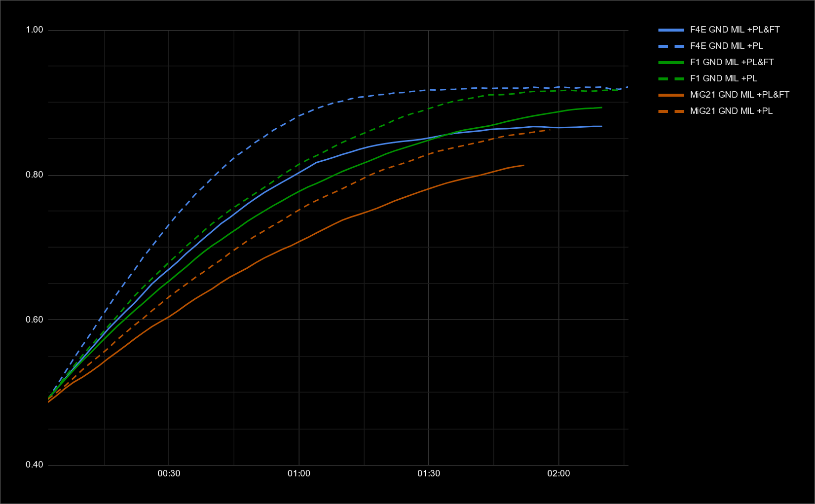
Task: Select the F4E GND MIL +PL legend text
Action: click(x=726, y=46)
